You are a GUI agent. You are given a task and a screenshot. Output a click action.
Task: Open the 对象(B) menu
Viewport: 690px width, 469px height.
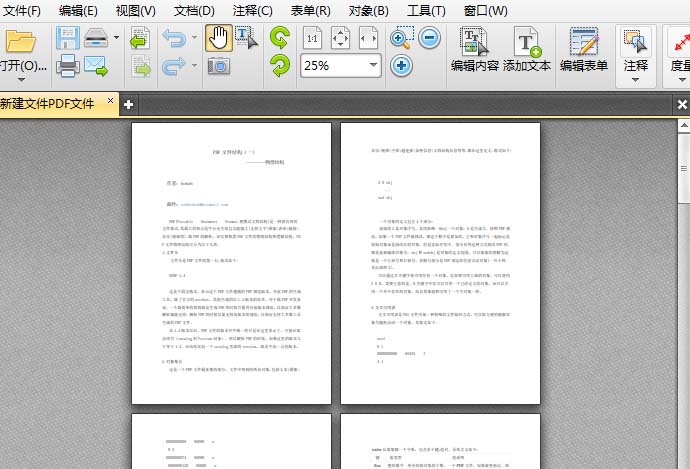pos(368,11)
